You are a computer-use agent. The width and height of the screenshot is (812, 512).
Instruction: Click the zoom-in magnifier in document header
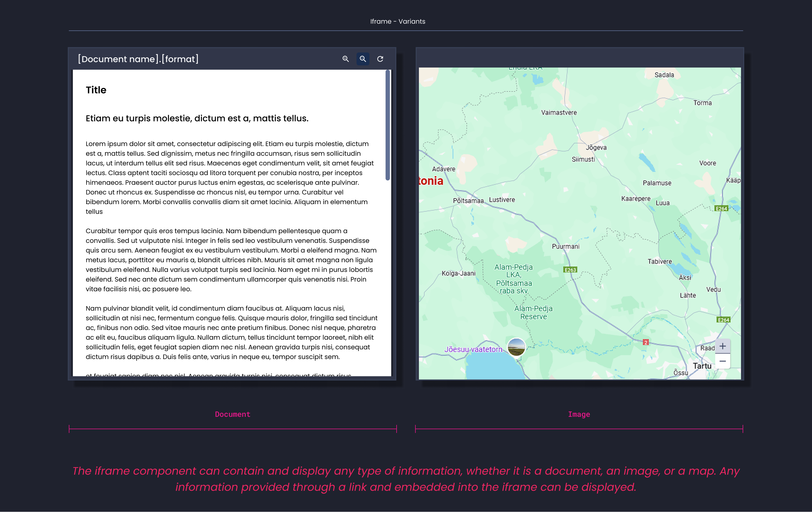pyautogui.click(x=345, y=59)
